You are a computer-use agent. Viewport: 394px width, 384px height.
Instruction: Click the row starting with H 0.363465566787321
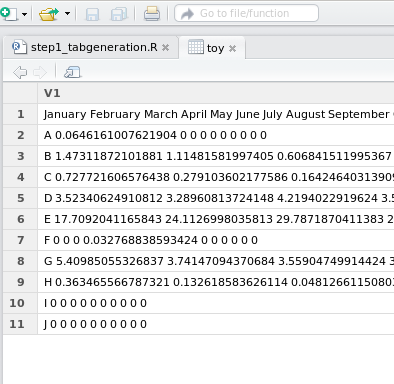tap(216, 282)
